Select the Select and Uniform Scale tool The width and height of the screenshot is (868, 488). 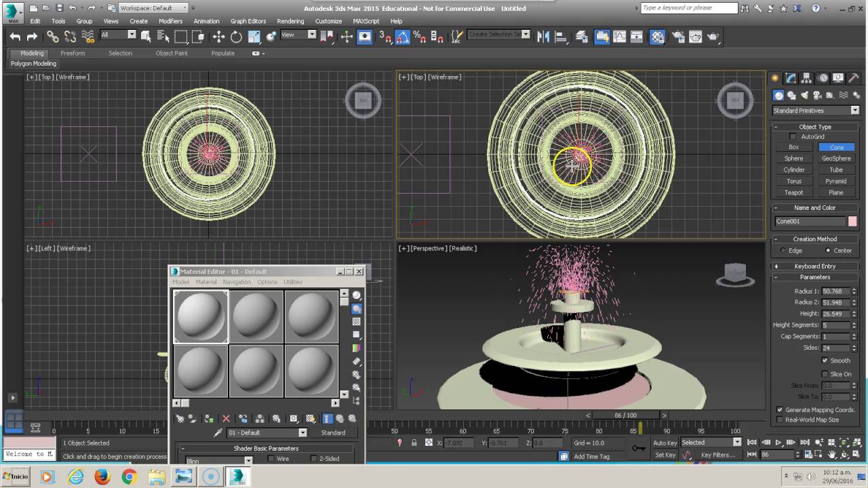pyautogui.click(x=254, y=37)
